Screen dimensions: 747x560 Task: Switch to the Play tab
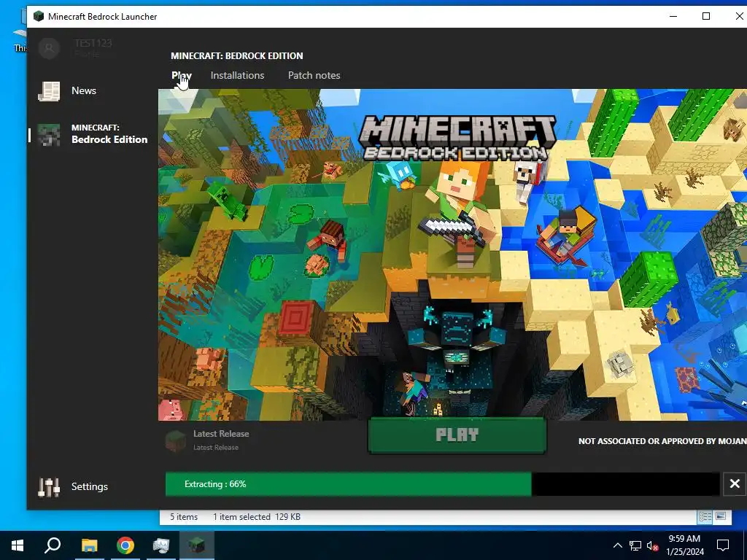[x=182, y=75]
